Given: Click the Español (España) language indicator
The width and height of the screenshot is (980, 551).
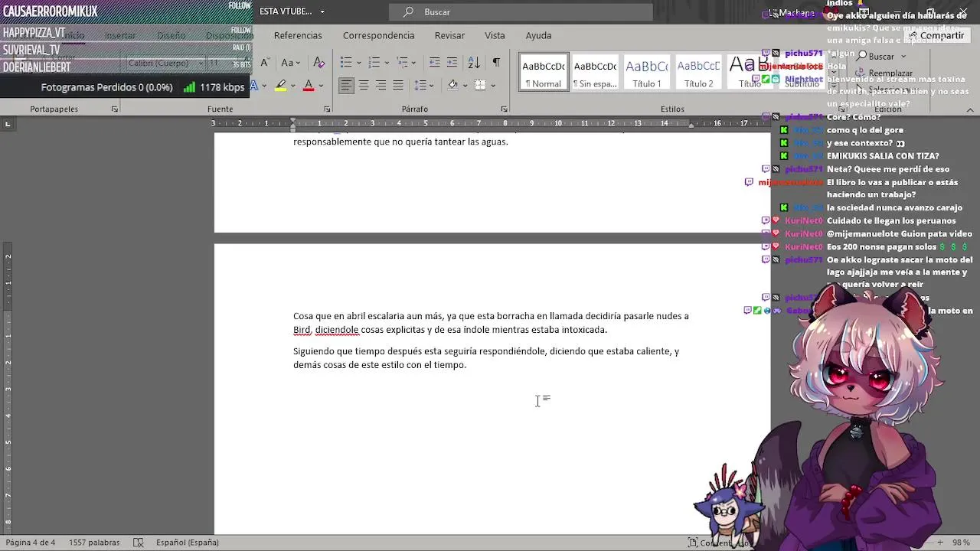Looking at the screenshot, I should point(188,543).
